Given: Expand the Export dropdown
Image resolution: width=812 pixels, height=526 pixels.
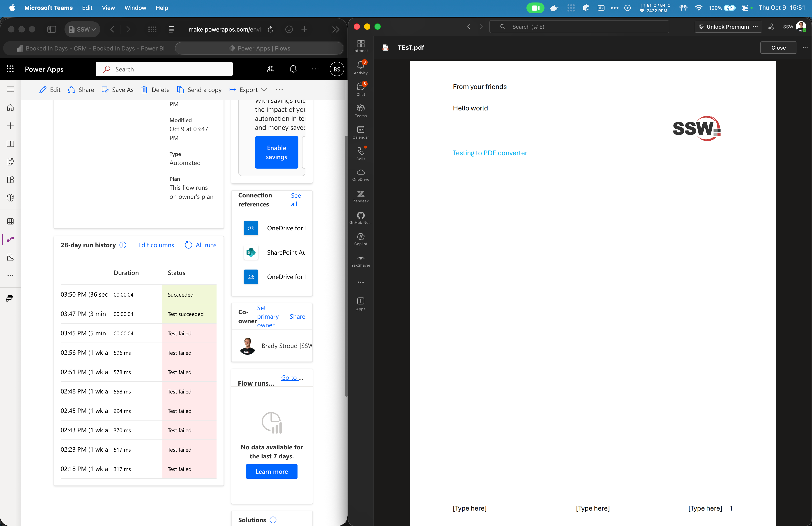Looking at the screenshot, I should (x=264, y=90).
